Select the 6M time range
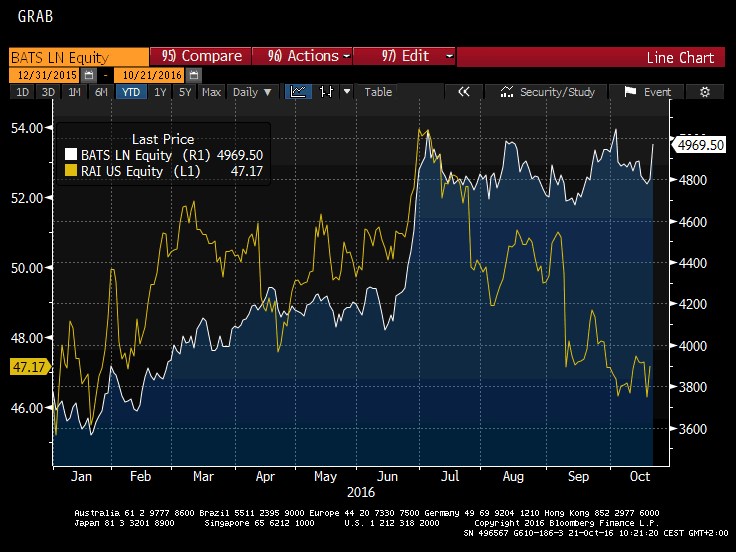Image resolution: width=736 pixels, height=552 pixels. point(101,92)
